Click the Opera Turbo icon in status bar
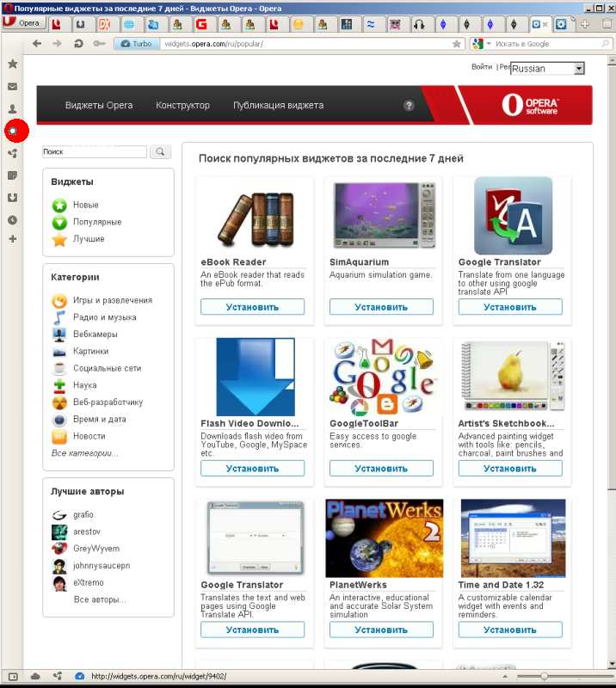Screen dimensions: 616x688 (x=79, y=676)
